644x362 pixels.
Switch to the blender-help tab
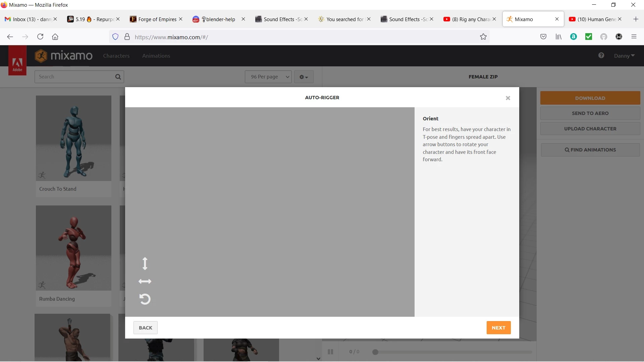[x=220, y=19]
